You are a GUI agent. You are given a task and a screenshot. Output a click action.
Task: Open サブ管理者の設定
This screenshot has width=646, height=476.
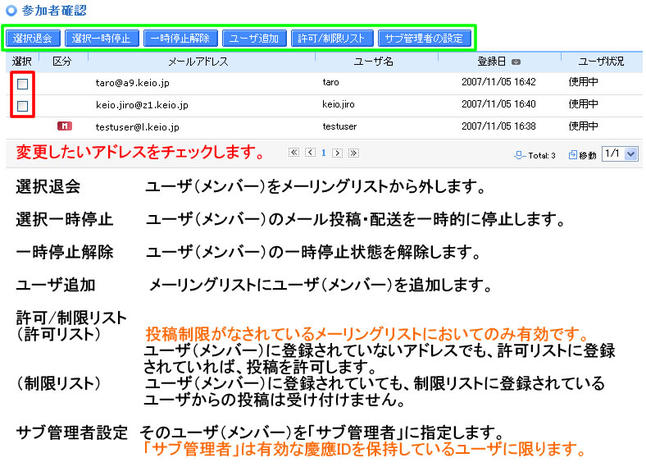(423, 38)
